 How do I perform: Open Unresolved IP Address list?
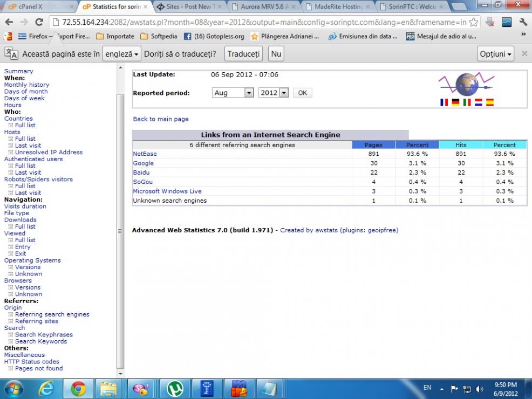tap(49, 152)
